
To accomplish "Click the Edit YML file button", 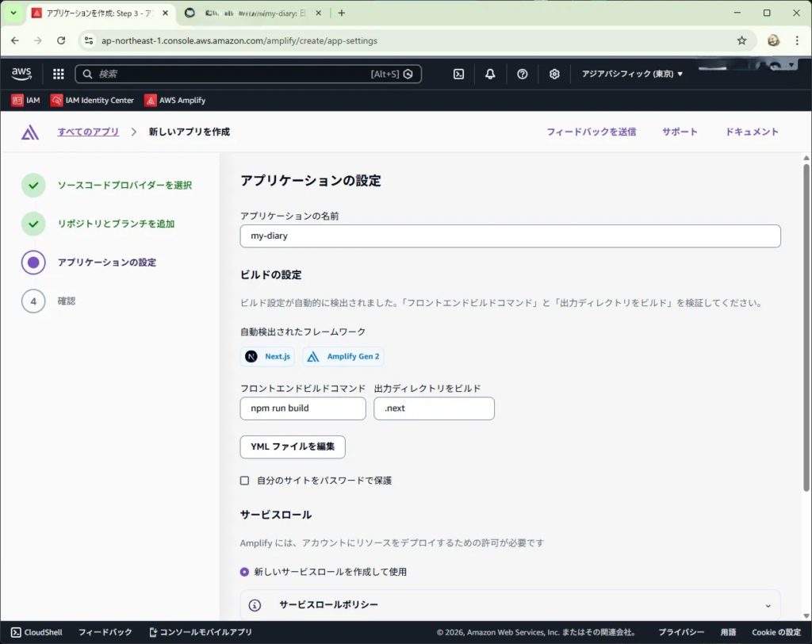I will [x=293, y=447].
